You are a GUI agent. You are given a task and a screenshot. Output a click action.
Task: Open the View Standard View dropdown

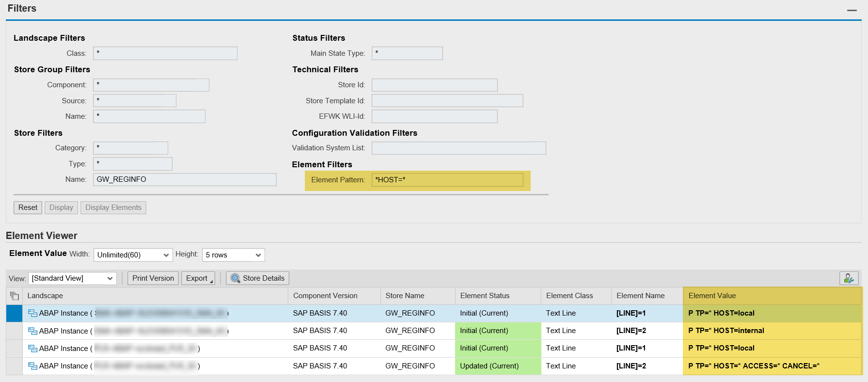tap(72, 278)
